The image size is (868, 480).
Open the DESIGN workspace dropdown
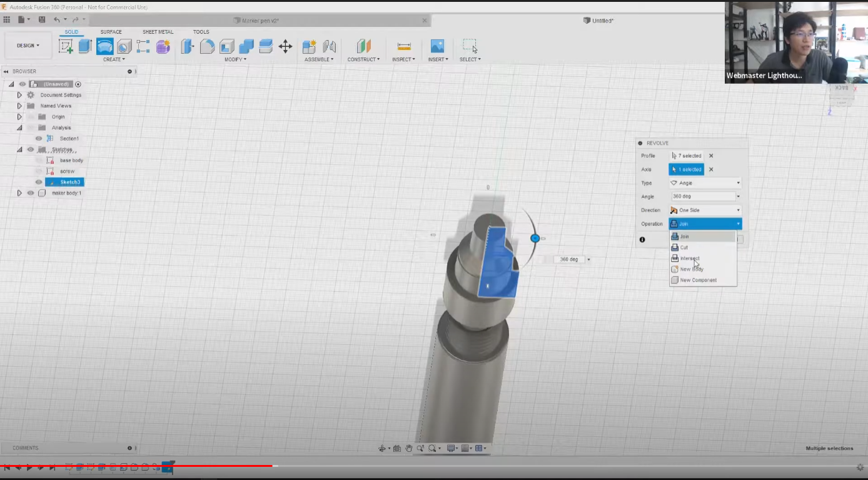[x=28, y=46]
